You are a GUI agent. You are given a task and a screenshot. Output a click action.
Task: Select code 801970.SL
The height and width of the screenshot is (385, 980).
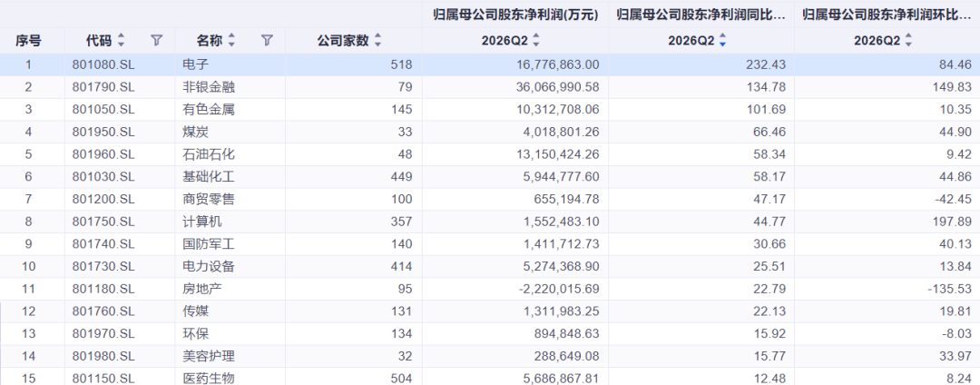(103, 334)
